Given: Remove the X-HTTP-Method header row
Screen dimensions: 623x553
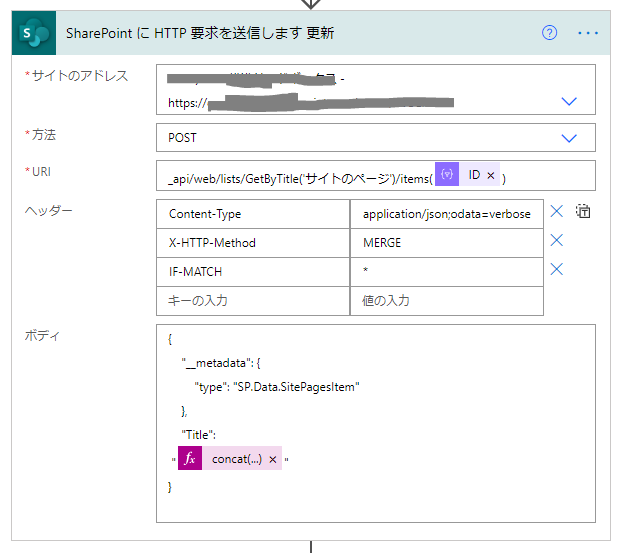Looking at the screenshot, I should (x=556, y=240).
